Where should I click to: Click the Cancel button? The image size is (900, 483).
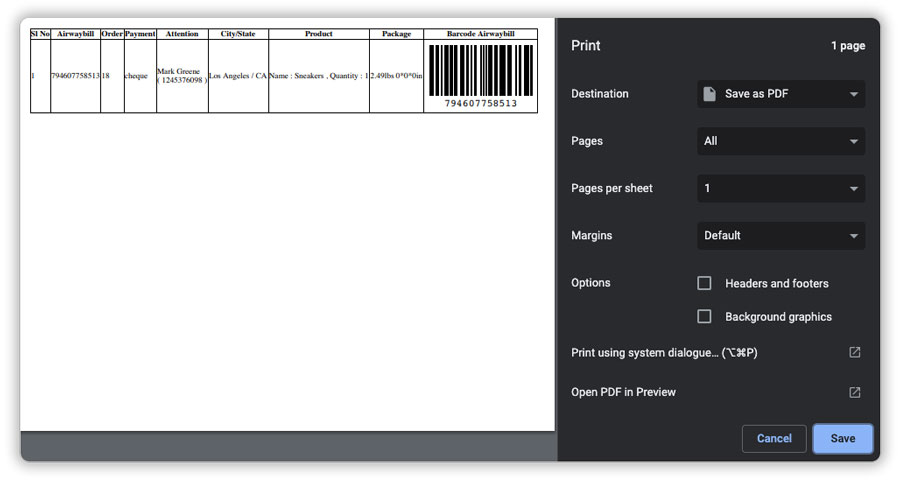point(774,438)
